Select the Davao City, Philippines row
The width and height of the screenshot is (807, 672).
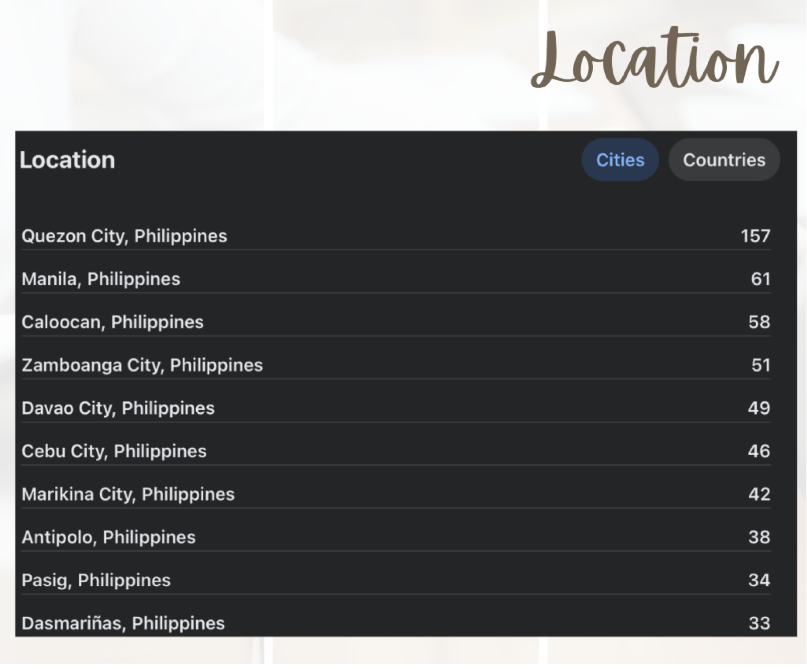396,408
